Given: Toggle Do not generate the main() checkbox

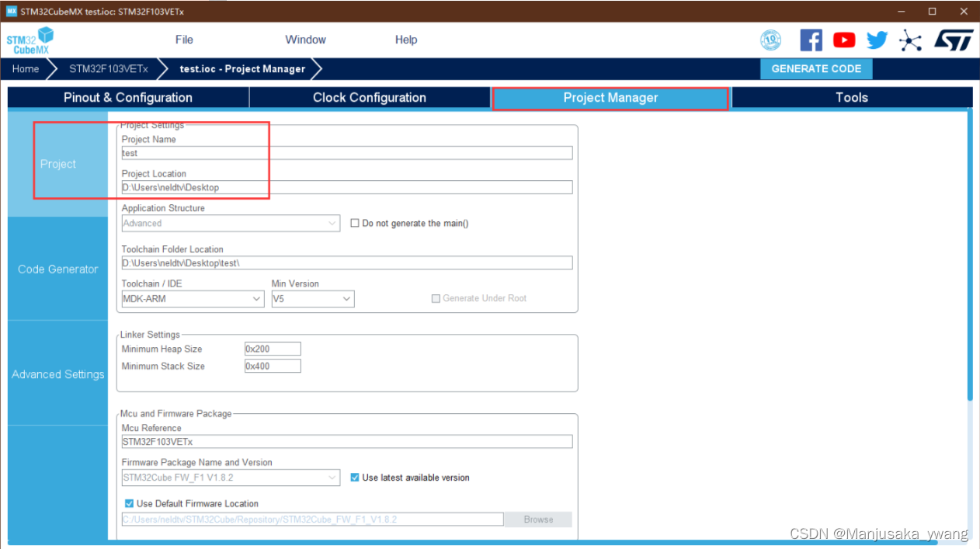Looking at the screenshot, I should point(355,223).
